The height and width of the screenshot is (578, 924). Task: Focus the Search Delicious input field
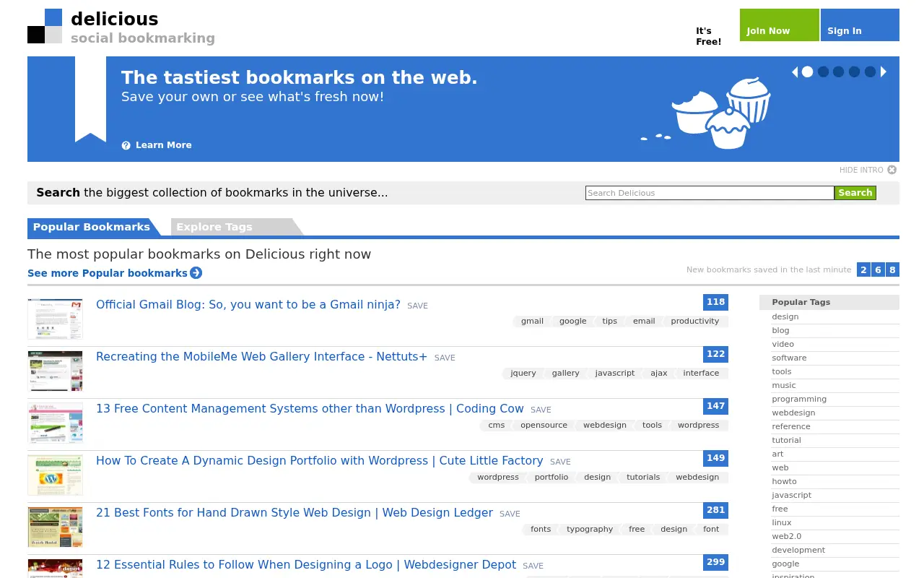pos(710,193)
